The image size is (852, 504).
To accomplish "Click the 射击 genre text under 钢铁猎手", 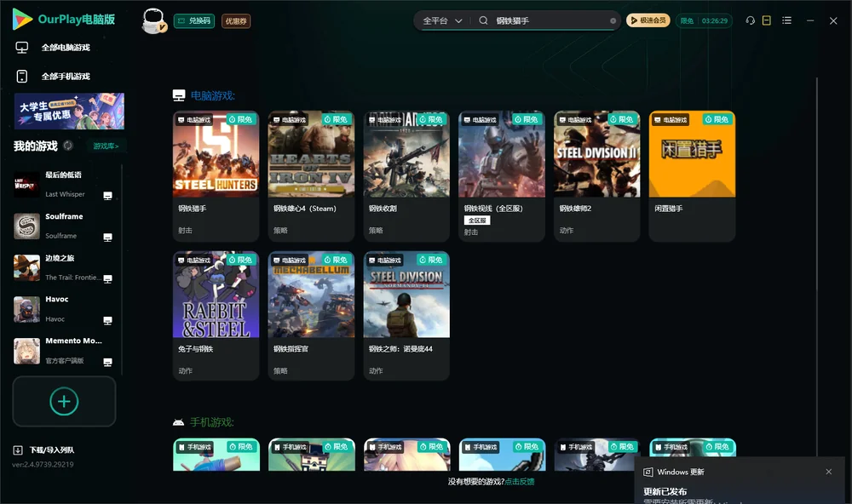I will 185,230.
